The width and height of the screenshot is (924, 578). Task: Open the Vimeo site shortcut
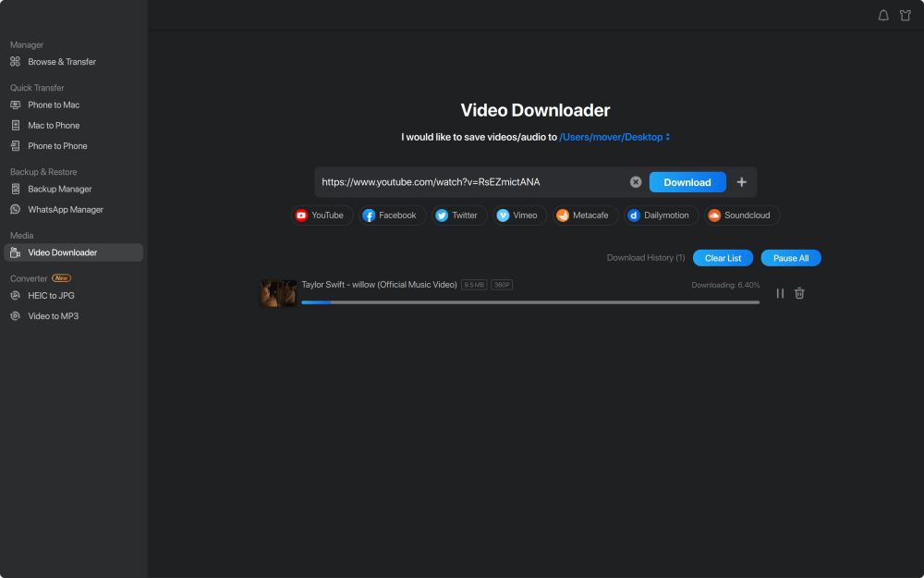coord(519,215)
